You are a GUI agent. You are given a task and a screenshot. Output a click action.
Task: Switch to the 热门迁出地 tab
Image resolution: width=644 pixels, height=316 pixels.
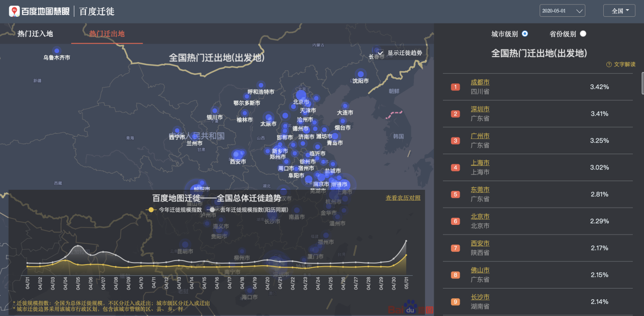point(107,34)
